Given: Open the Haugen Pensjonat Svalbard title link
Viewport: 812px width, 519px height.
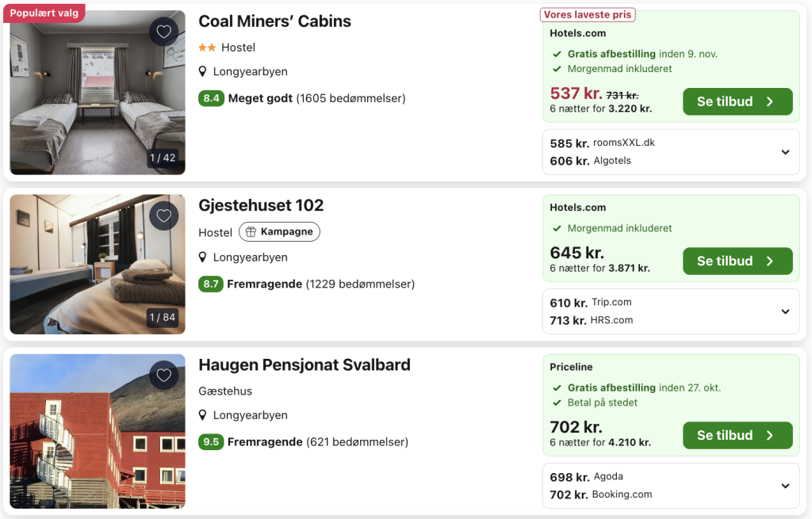Looking at the screenshot, I should click(x=304, y=365).
